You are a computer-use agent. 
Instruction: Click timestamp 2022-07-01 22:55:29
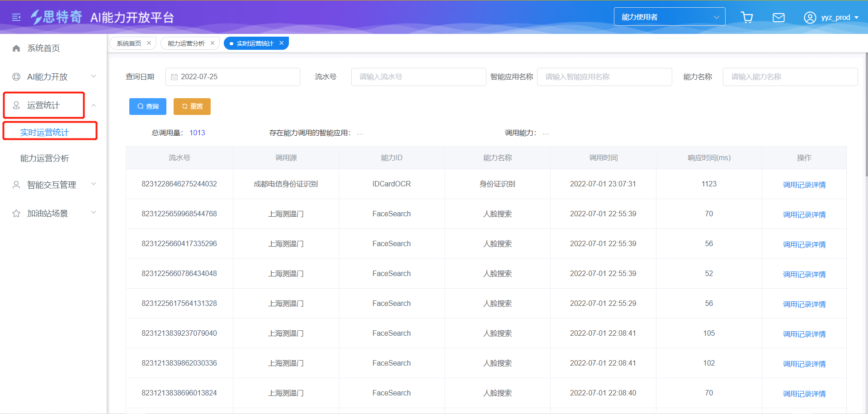point(603,303)
